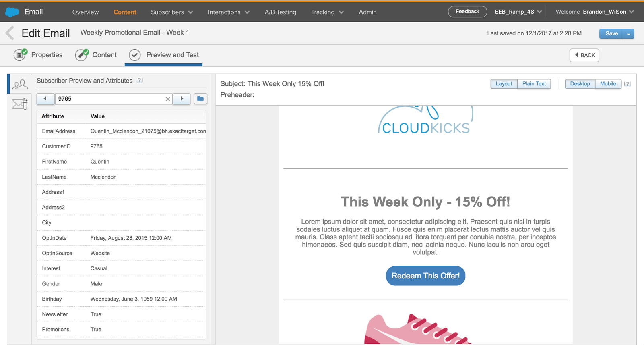This screenshot has width=644, height=345.
Task: Click the pink sneaker image
Action: coord(419,328)
